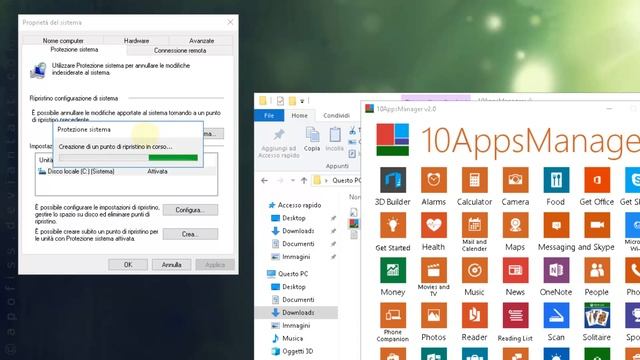Confirm with the OK button
The image size is (640, 360).
pos(128,264)
